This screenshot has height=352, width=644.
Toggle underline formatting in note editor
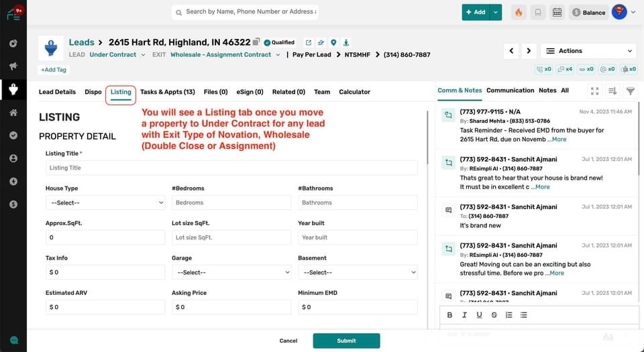click(479, 314)
